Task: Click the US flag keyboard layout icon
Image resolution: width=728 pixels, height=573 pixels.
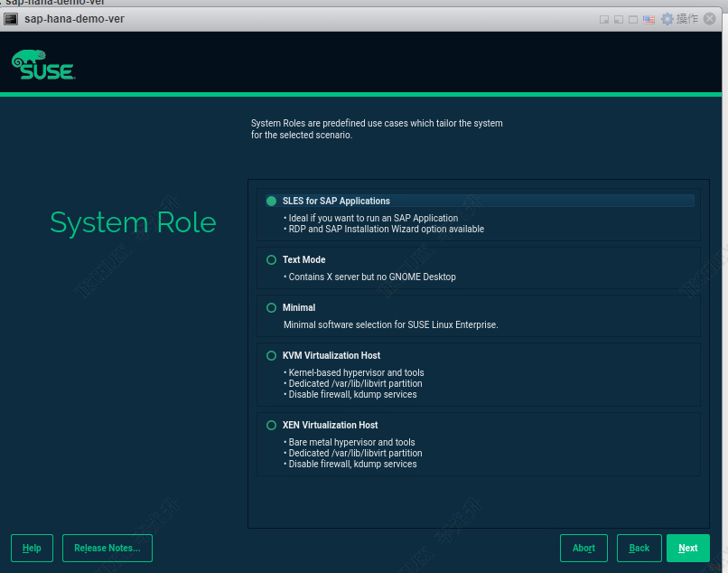Action: click(x=649, y=20)
